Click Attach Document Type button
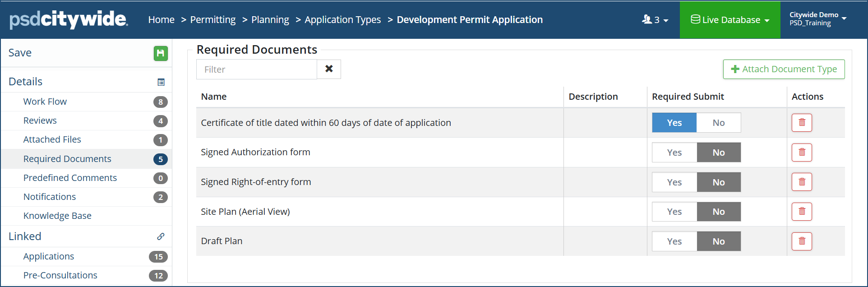This screenshot has height=287, width=868. tap(784, 69)
